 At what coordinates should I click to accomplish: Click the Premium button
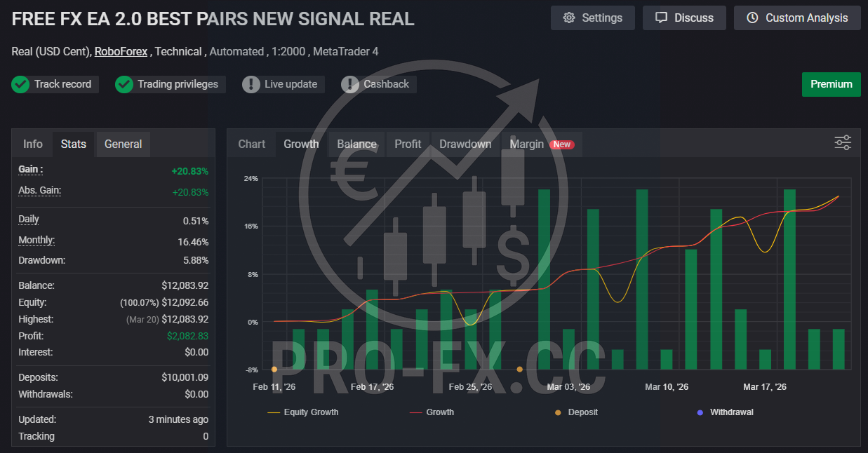point(831,84)
